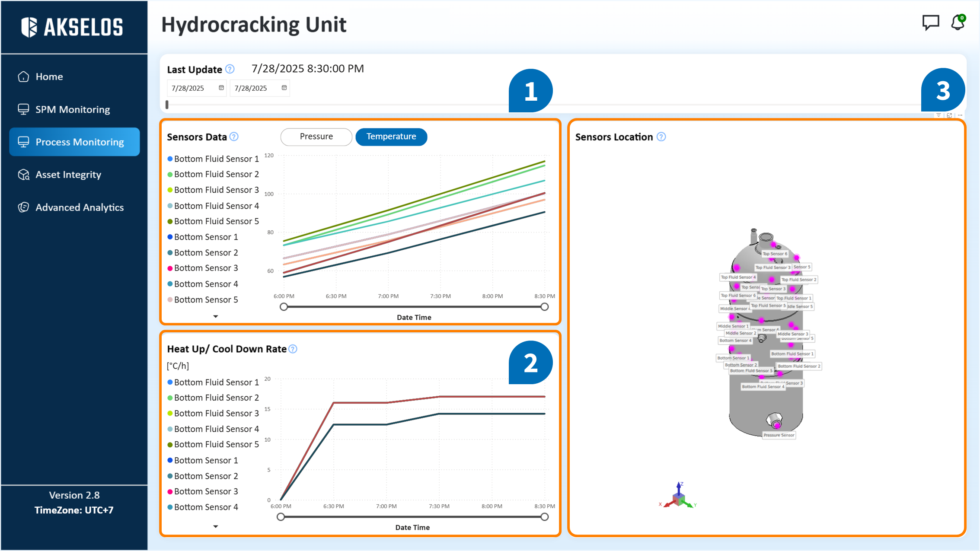Click right handle of Sensors Data time slider

pyautogui.click(x=544, y=307)
